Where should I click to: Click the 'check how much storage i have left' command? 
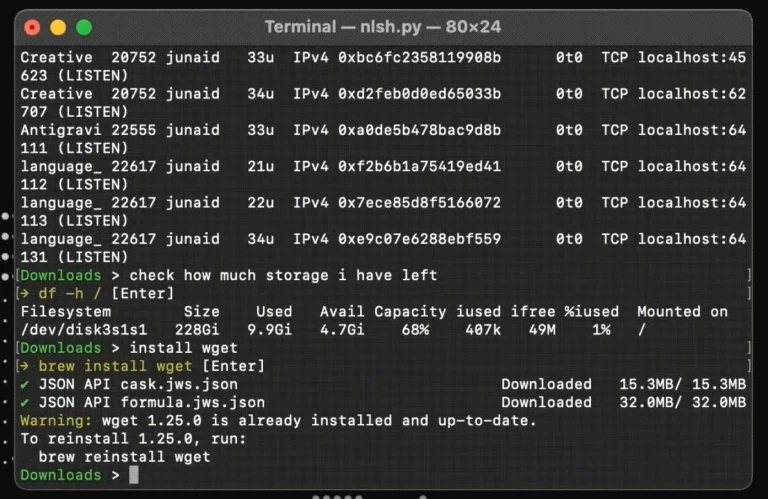tap(283, 275)
